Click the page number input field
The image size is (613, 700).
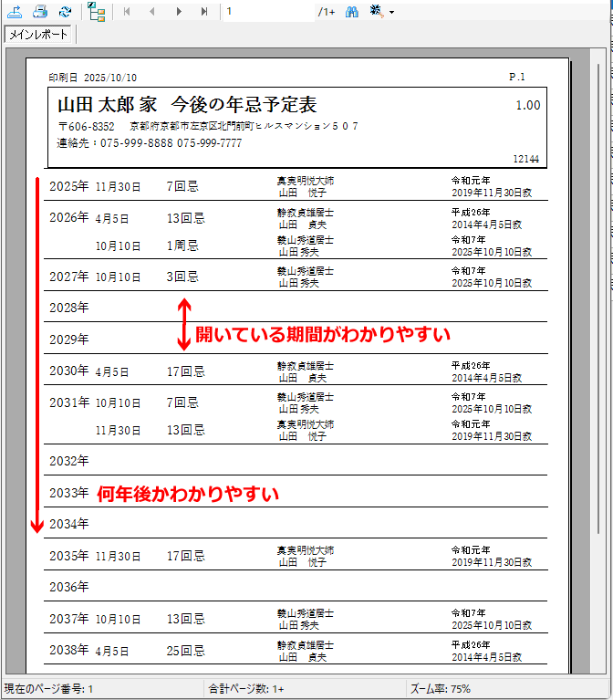point(267,12)
